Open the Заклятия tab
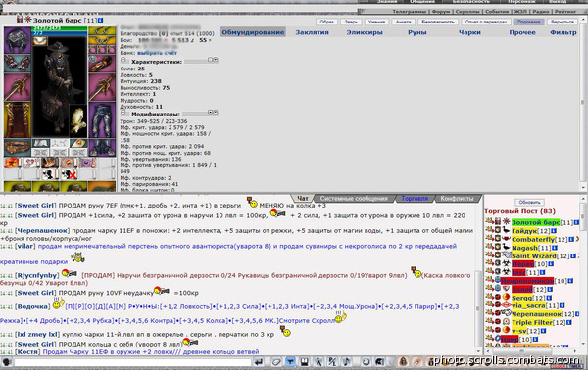Screen dimensions: 588x370 [x=312, y=32]
